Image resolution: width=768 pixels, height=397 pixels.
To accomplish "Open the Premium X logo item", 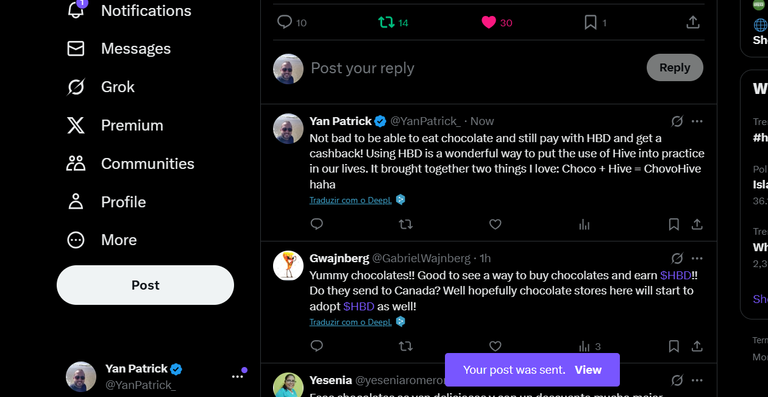I will point(115,125).
